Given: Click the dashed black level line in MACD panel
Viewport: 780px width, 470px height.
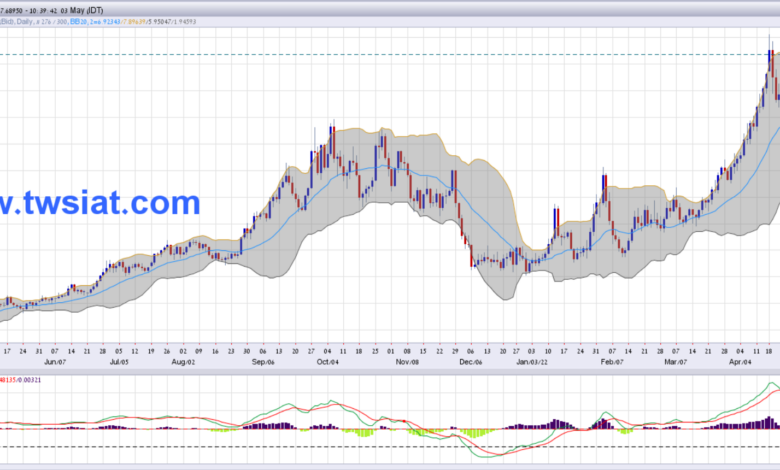Looking at the screenshot, I should 390,447.
